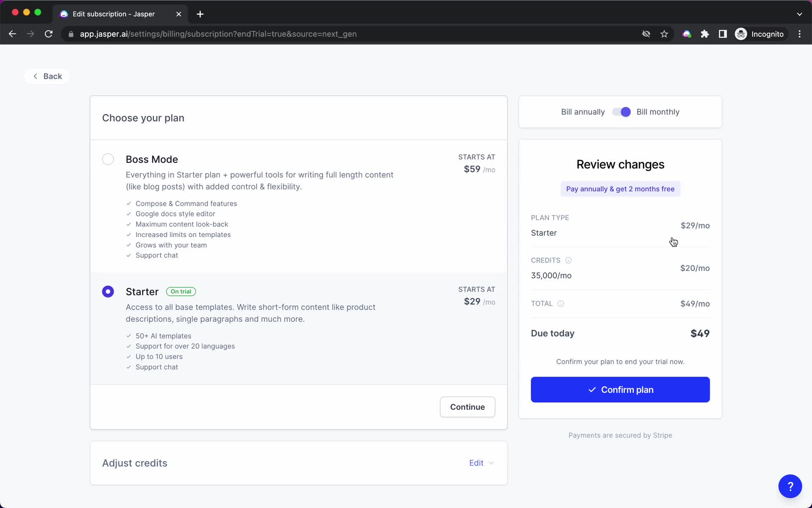
Task: Click browser back navigation arrow
Action: point(12,33)
